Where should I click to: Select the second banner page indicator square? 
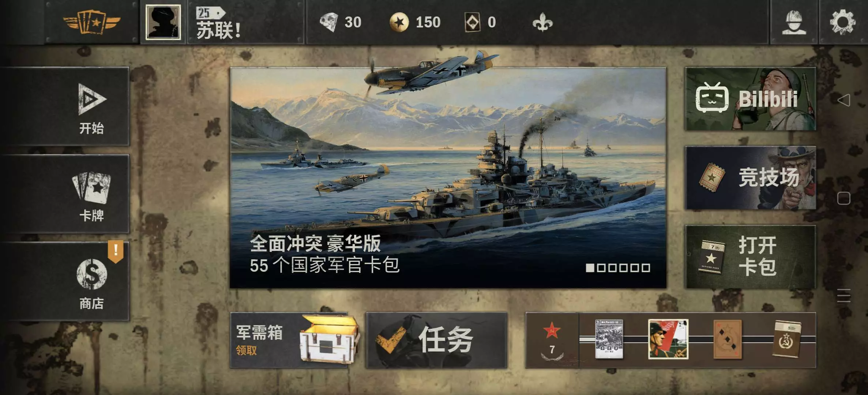tap(601, 268)
